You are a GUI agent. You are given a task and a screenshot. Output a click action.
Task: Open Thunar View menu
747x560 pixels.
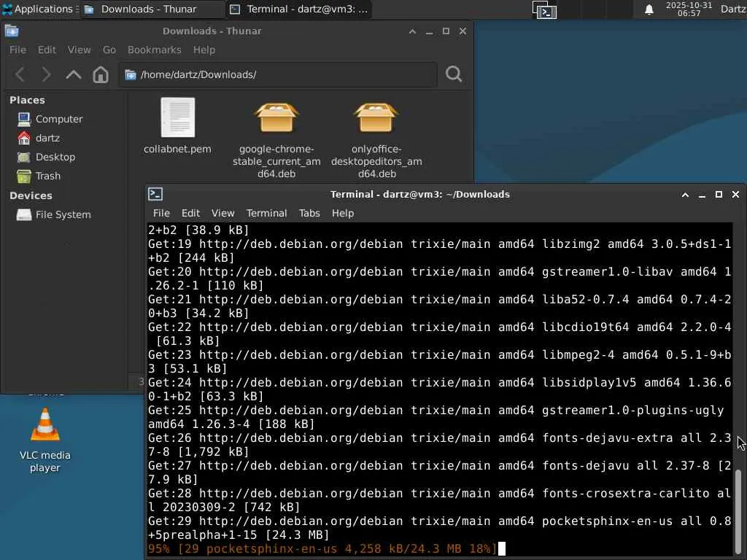pyautogui.click(x=79, y=50)
